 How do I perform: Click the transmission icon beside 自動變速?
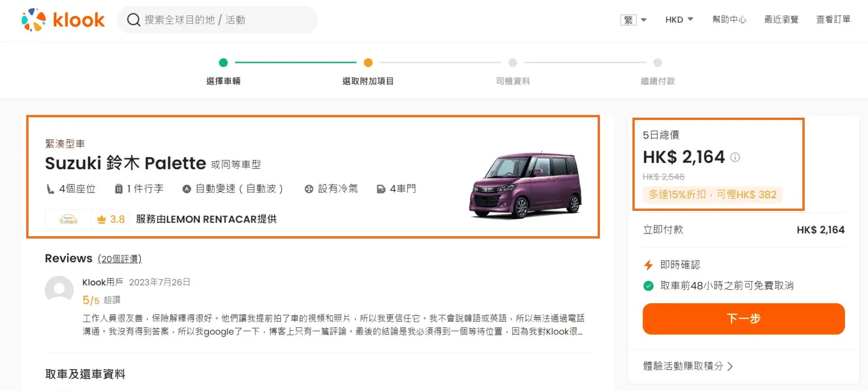187,189
